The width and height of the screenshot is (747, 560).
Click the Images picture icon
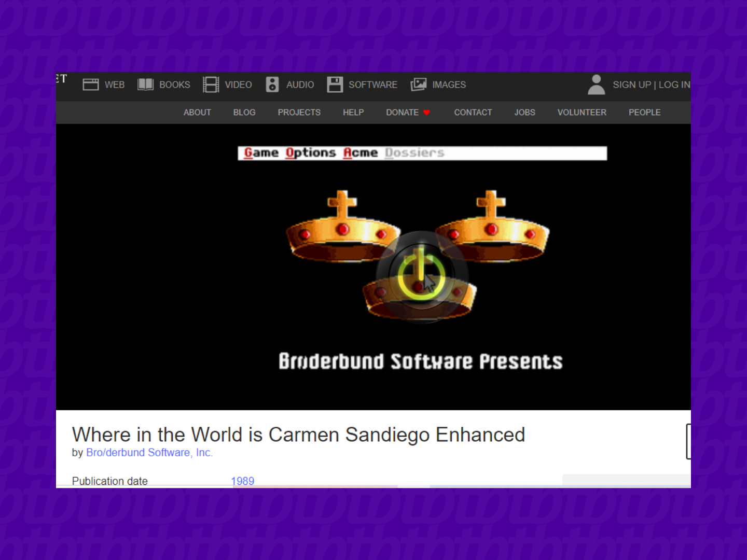pos(419,85)
